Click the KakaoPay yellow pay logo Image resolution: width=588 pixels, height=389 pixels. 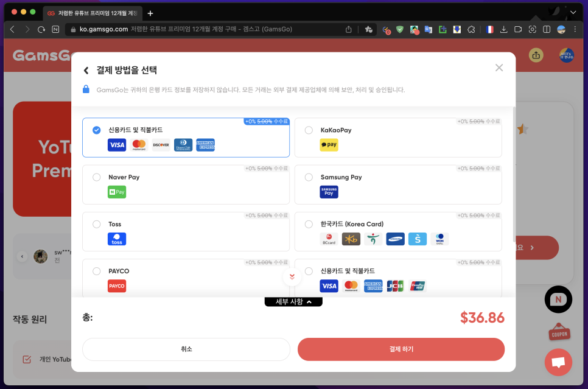pos(329,145)
